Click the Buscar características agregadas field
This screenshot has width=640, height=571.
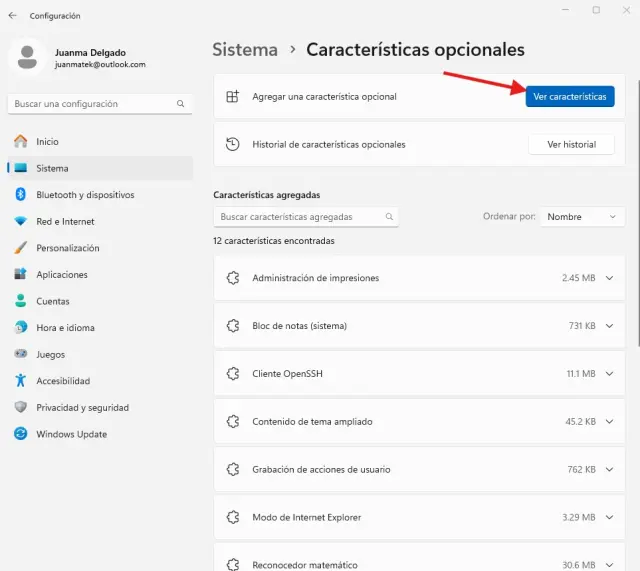[x=300, y=217]
